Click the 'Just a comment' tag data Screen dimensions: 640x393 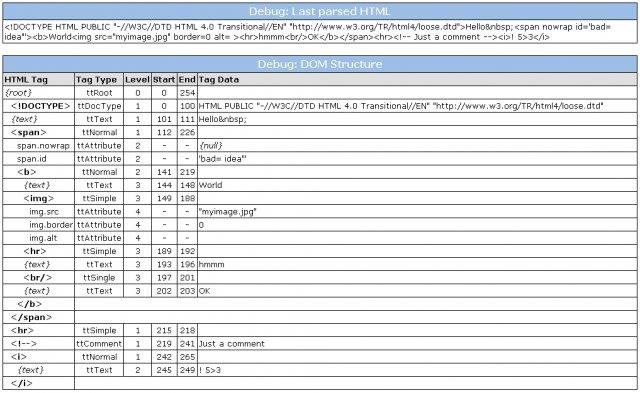pos(232,344)
